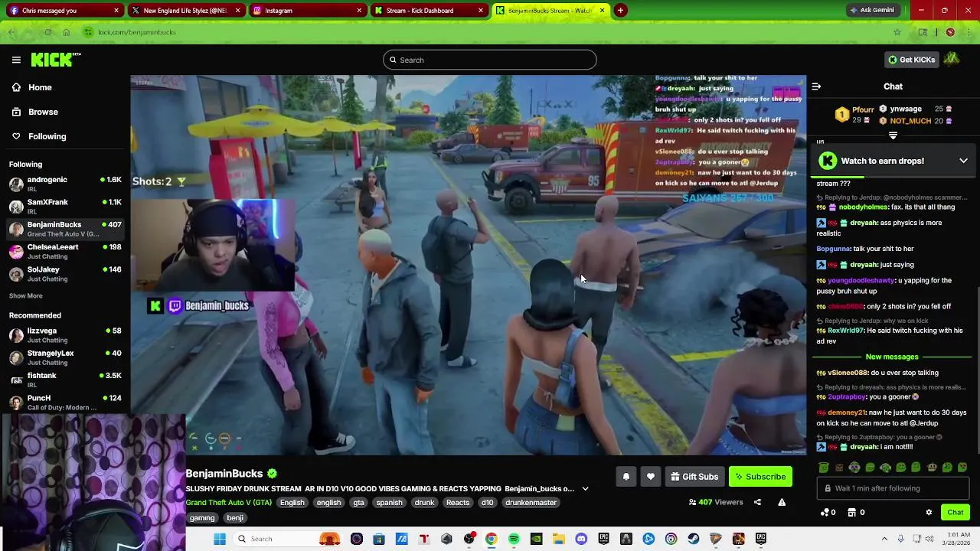Click Show More under Following
Image resolution: width=980 pixels, height=551 pixels.
[x=26, y=295]
